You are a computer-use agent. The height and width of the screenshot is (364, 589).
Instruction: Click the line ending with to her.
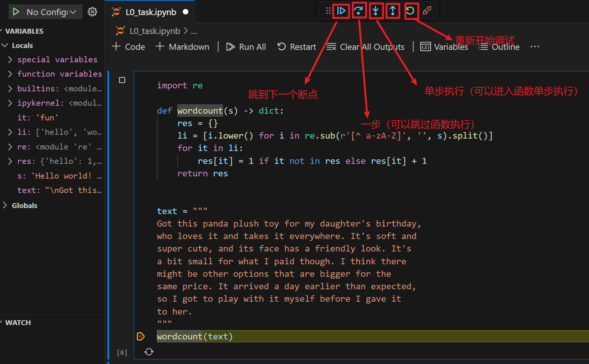[x=174, y=312]
